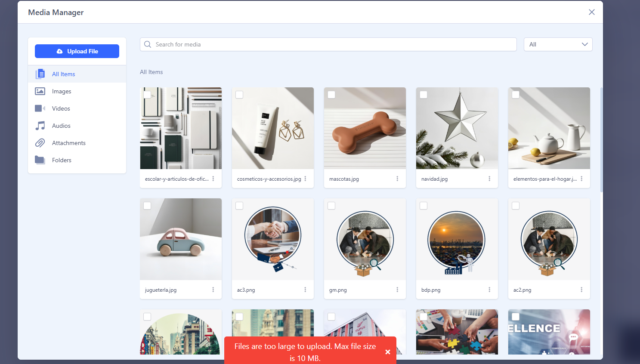This screenshot has width=640, height=364.
Task: Click the Attachments paperclip icon
Action: (x=40, y=143)
